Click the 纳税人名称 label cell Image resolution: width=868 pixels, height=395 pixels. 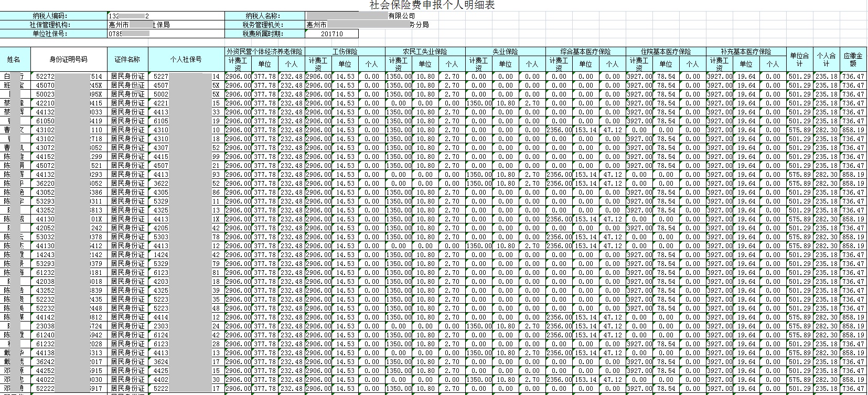coord(265,16)
